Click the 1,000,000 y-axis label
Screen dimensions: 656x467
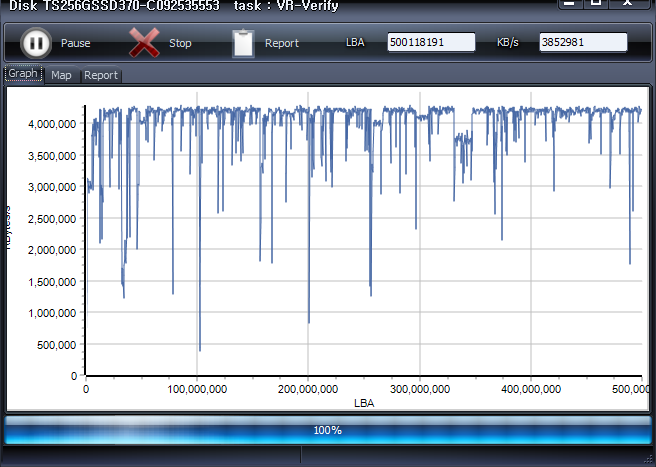(x=52, y=313)
